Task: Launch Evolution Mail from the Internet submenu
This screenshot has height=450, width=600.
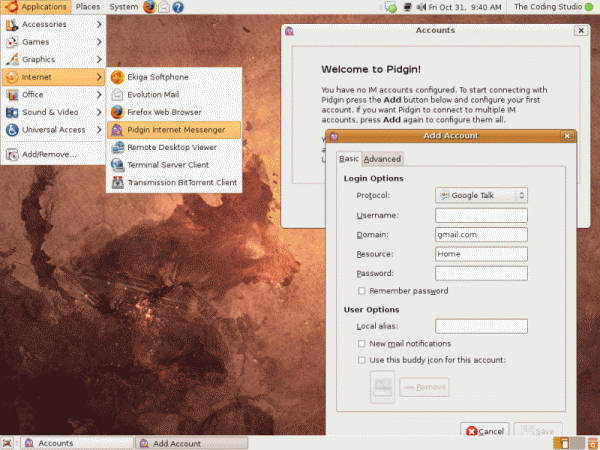Action: 174,95
